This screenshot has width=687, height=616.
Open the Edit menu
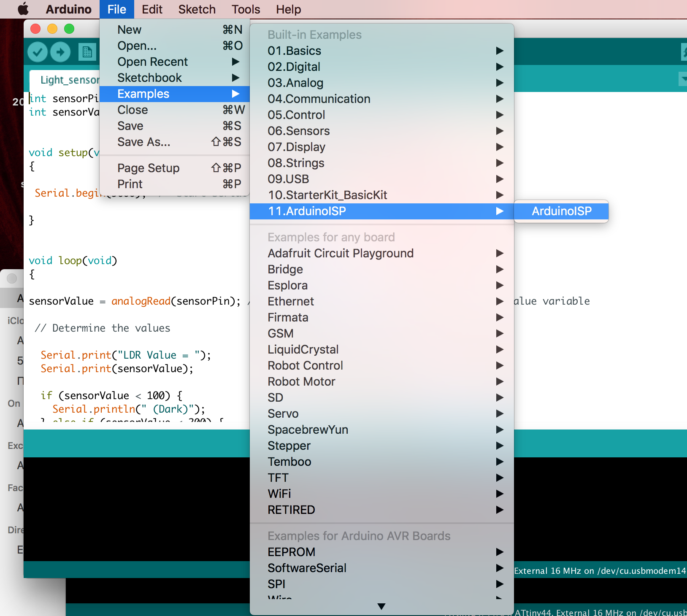[152, 9]
